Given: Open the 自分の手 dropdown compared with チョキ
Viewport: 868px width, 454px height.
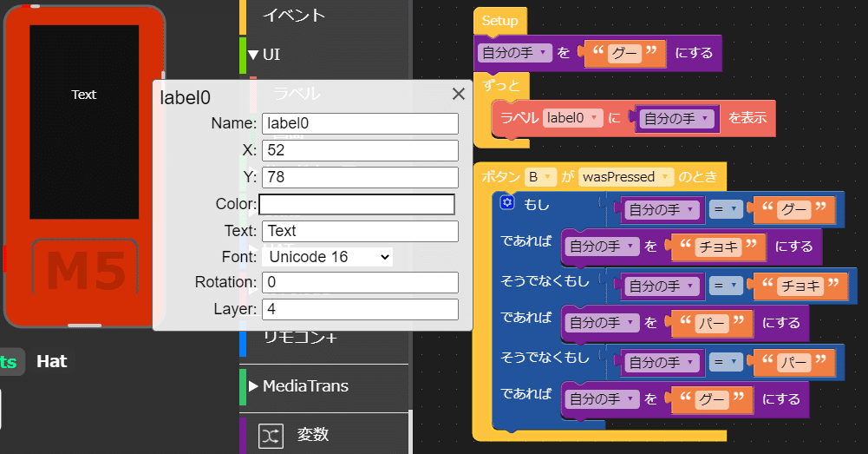Looking at the screenshot, I should pos(662,286).
